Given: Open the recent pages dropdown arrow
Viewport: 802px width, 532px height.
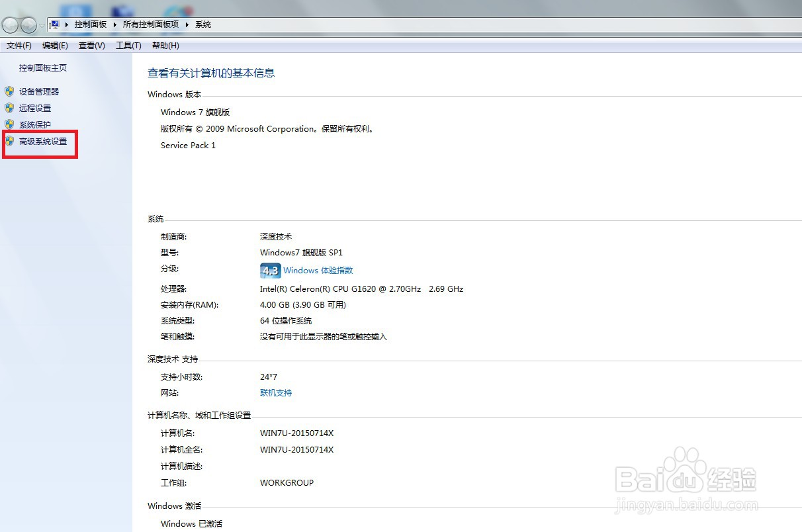Looking at the screenshot, I should [x=42, y=25].
